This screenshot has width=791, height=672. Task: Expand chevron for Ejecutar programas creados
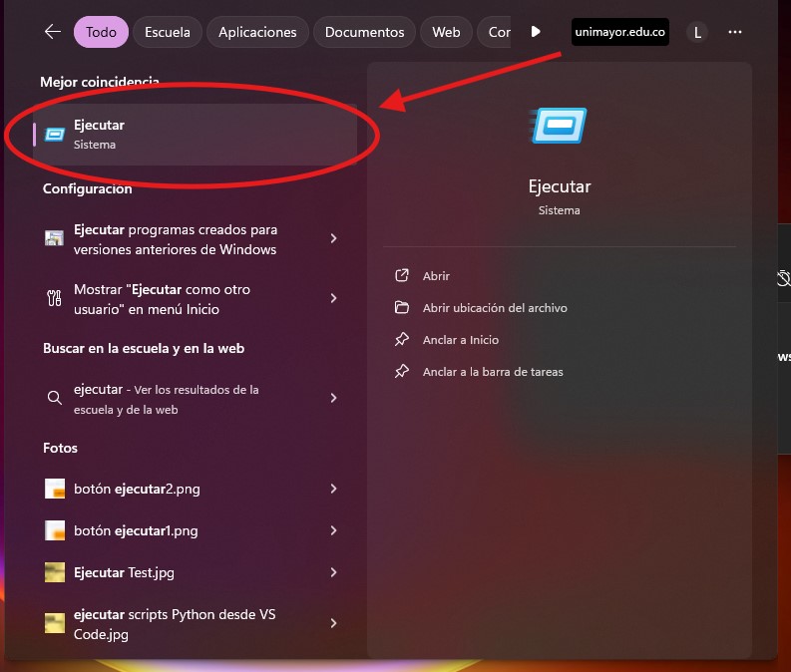[x=333, y=238]
